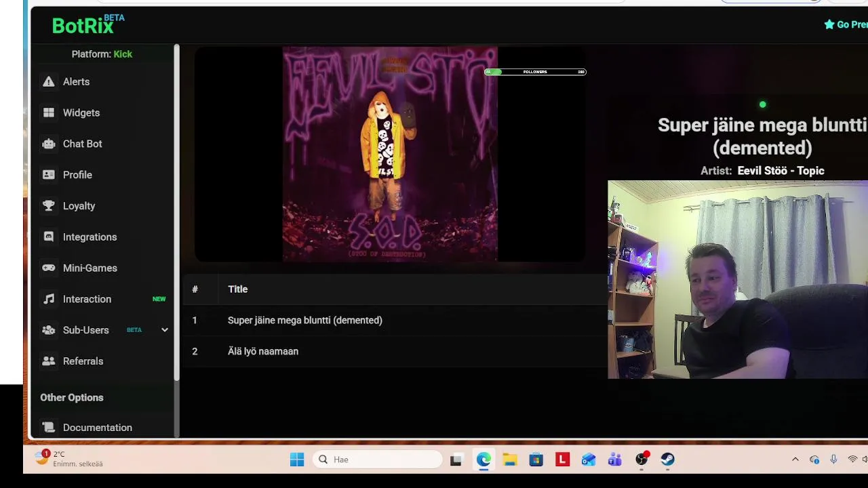Click the webcam overlay video
Screen dimensions: 868x488
coord(738,279)
